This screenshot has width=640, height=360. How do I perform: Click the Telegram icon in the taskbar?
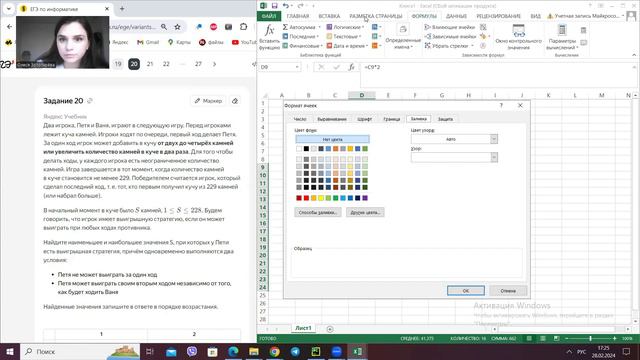click(x=295, y=351)
